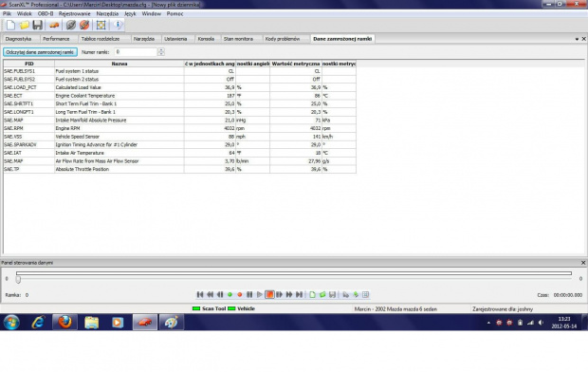
Task: Close the Panel sterowania danymi panel
Action: click(x=583, y=263)
